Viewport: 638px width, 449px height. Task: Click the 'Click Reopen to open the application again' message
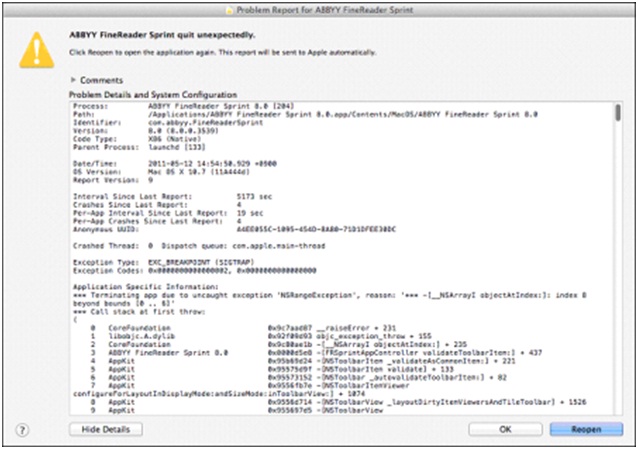(x=223, y=53)
